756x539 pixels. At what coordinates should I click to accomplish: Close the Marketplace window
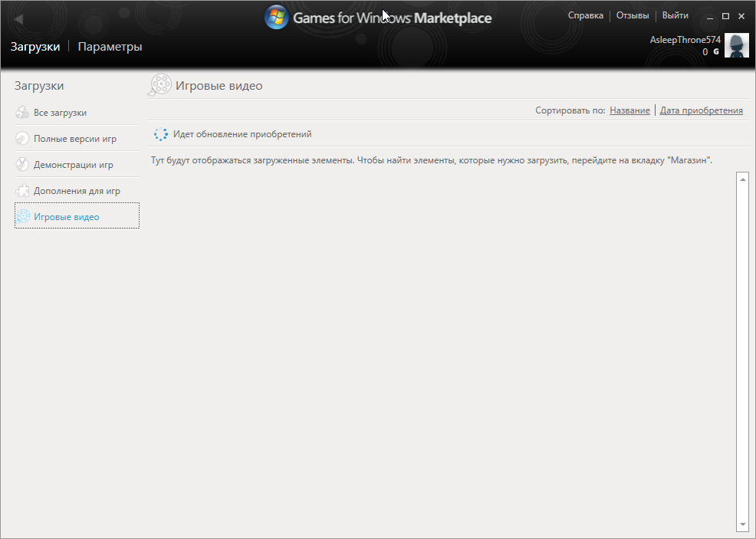[741, 16]
